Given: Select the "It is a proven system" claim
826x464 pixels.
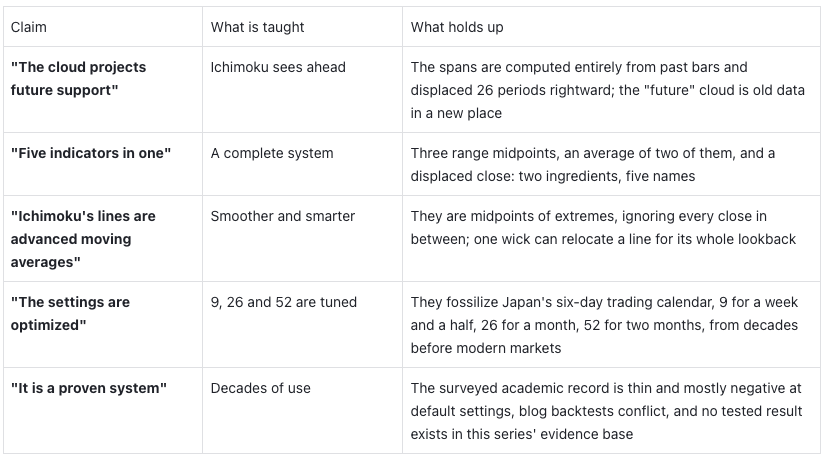Looking at the screenshot, I should pyautogui.click(x=88, y=388).
